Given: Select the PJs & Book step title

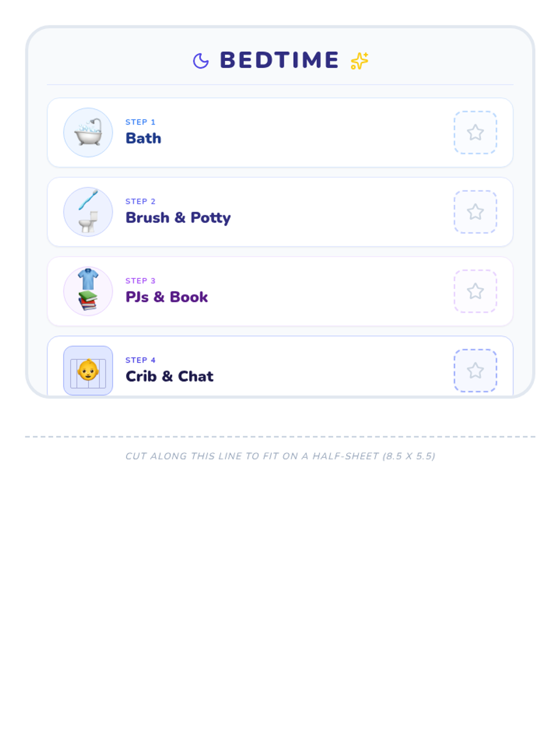Looking at the screenshot, I should (167, 297).
